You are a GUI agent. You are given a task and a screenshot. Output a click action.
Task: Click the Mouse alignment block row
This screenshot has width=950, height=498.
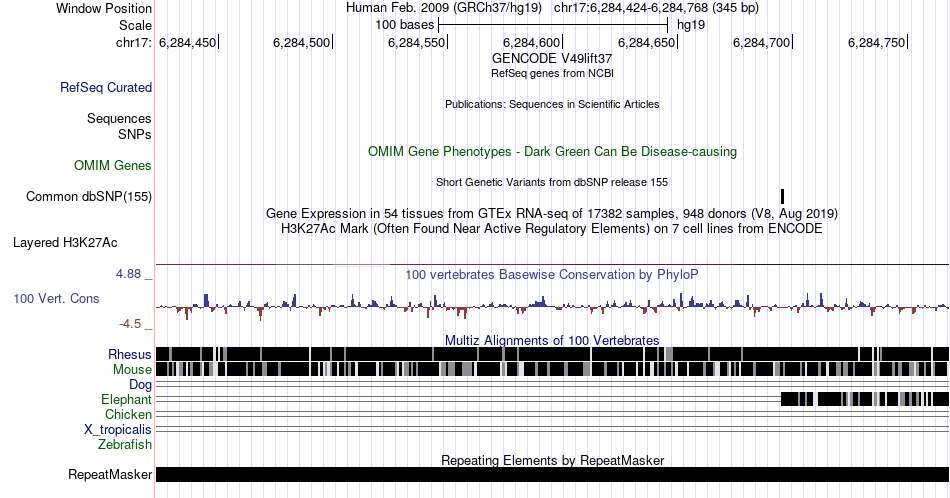(552, 369)
